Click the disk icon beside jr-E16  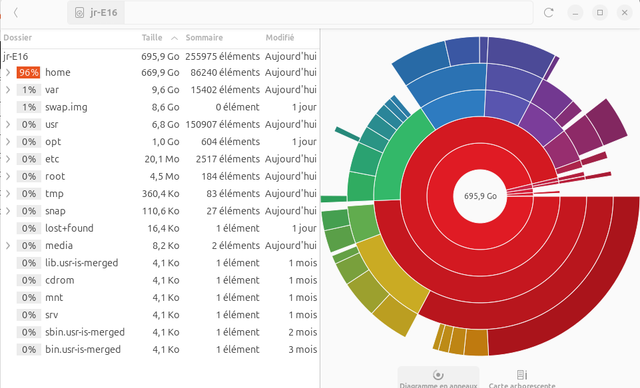pos(79,13)
